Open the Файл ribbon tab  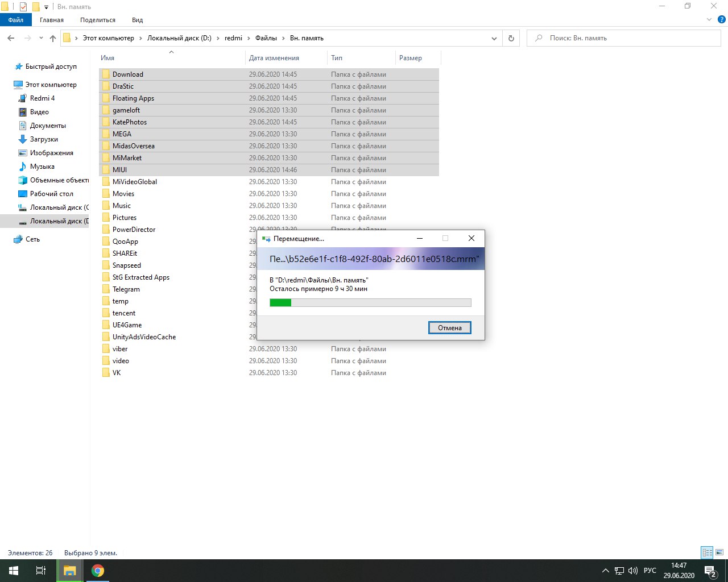point(16,20)
